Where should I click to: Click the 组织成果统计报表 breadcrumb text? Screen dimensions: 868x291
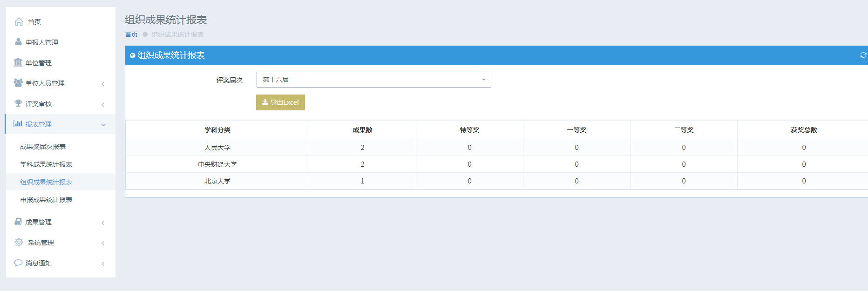tap(177, 34)
